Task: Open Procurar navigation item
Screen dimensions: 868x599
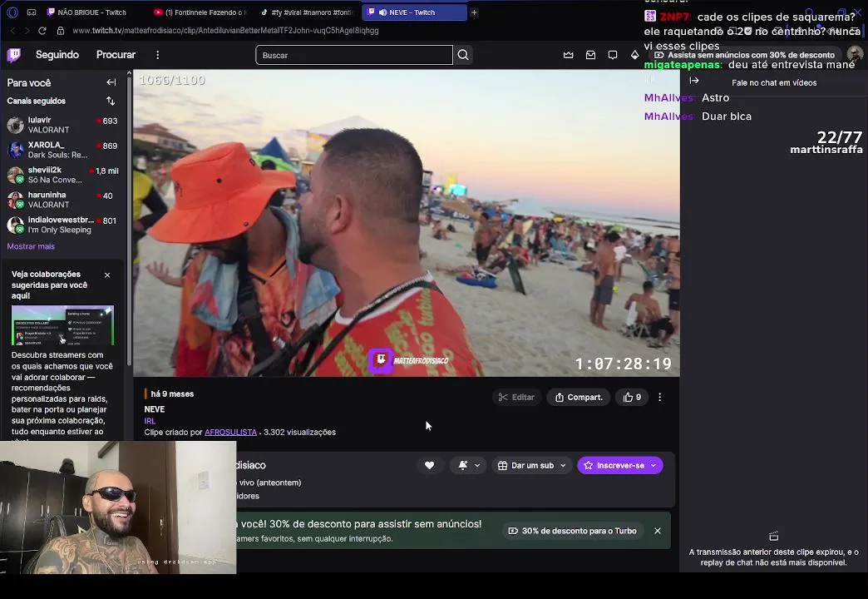Action: [116, 55]
